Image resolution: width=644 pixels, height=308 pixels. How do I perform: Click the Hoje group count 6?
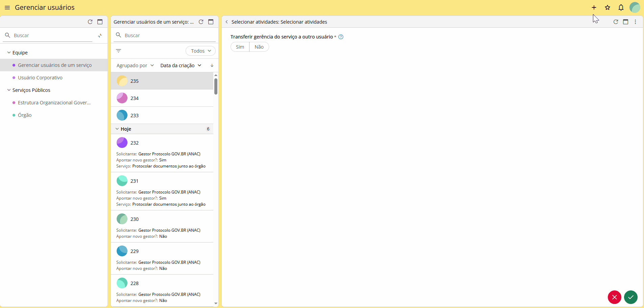(x=208, y=129)
